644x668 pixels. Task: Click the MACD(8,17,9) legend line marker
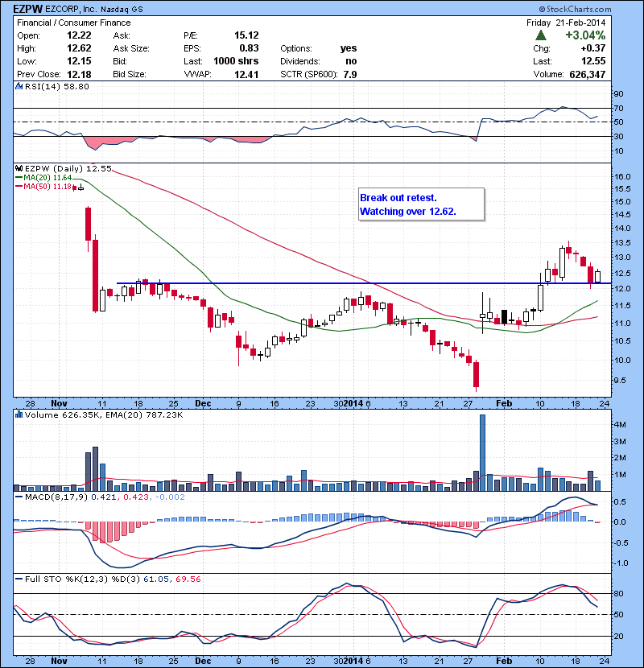click(x=19, y=497)
